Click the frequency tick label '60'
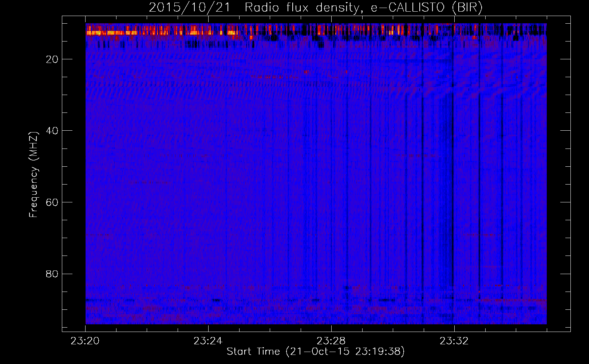 click(x=52, y=202)
